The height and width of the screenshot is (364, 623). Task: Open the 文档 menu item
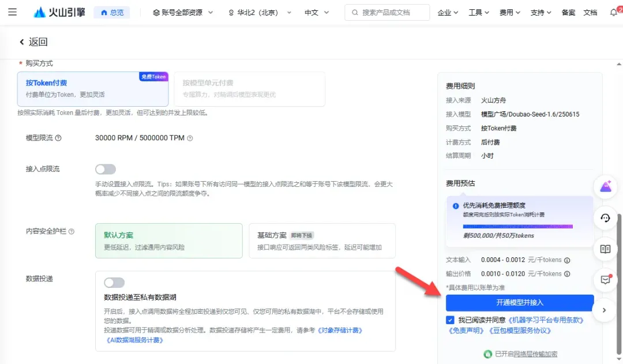590,13
